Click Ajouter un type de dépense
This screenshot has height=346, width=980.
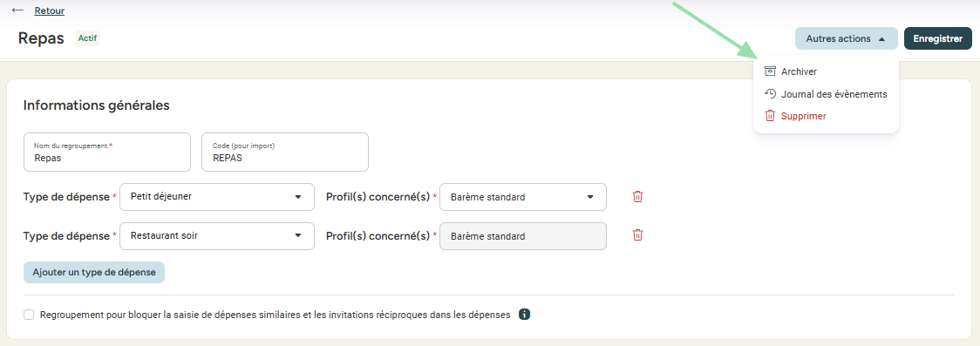coord(94,272)
